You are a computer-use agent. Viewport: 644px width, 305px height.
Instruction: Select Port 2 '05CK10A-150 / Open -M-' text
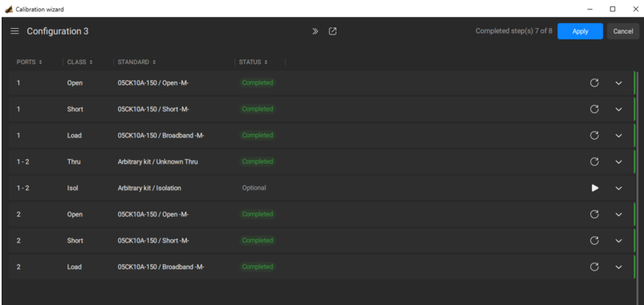coord(153,214)
